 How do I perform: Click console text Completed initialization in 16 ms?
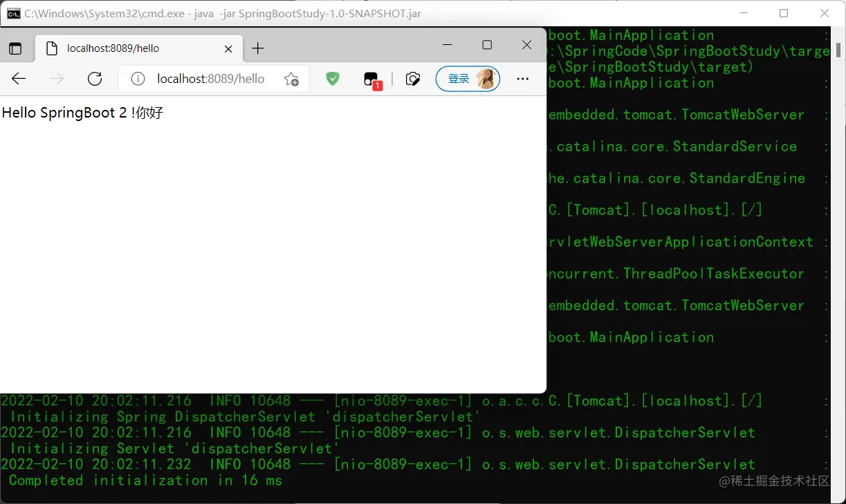[x=145, y=480]
